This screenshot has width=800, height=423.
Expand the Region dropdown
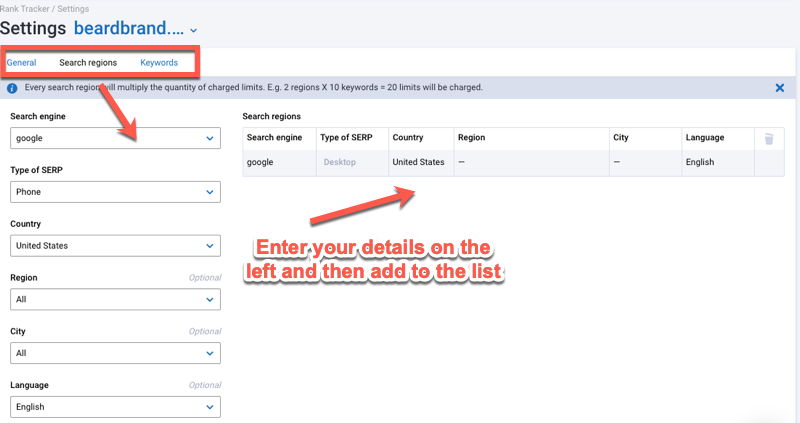(114, 299)
